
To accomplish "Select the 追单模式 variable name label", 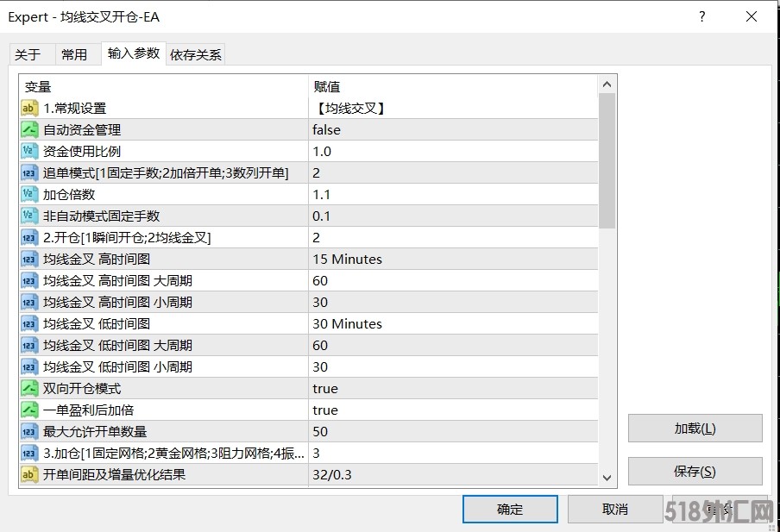I will click(x=166, y=173).
